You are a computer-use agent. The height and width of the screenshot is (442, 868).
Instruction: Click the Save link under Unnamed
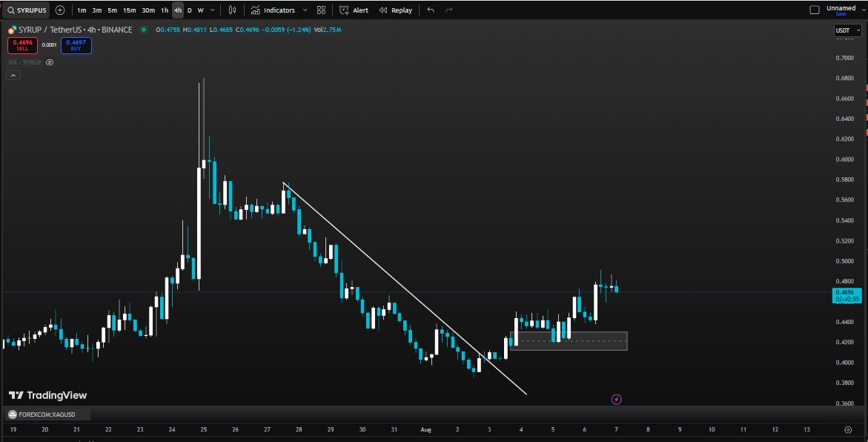(x=840, y=13)
